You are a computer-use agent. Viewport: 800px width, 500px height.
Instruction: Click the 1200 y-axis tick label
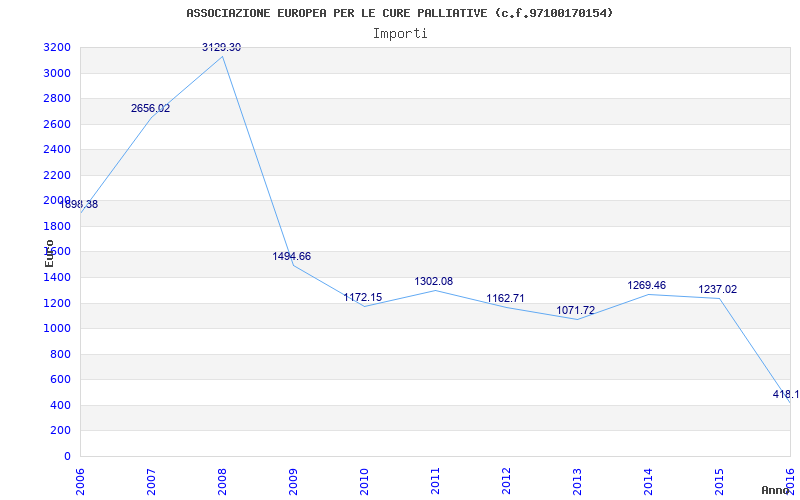57,304
